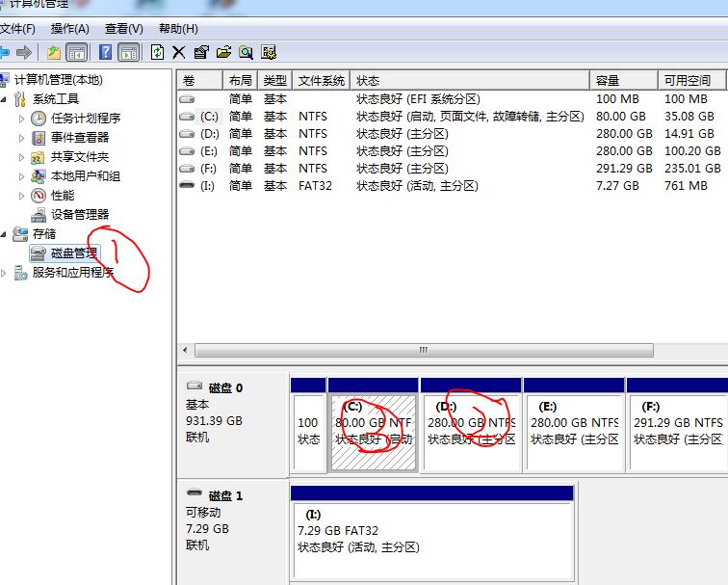This screenshot has height=585, width=728.
Task: Select the (C:) 80.00 GB partition block
Action: click(374, 425)
